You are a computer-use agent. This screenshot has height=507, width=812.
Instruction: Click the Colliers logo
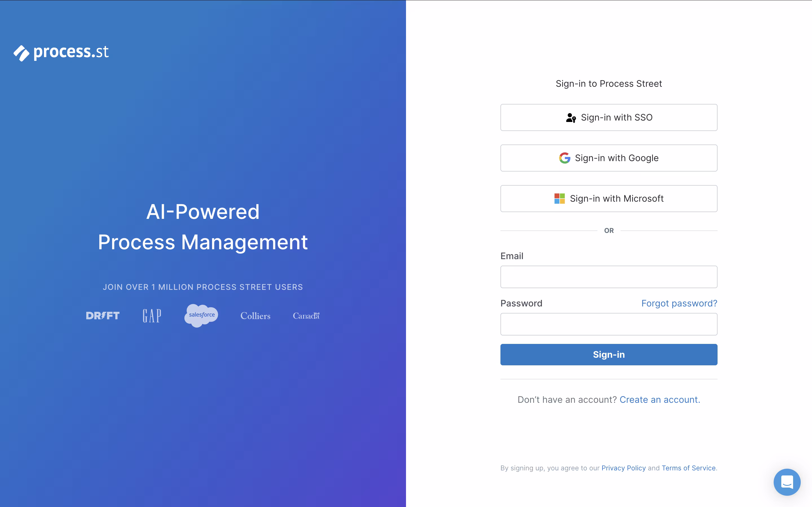coord(255,316)
